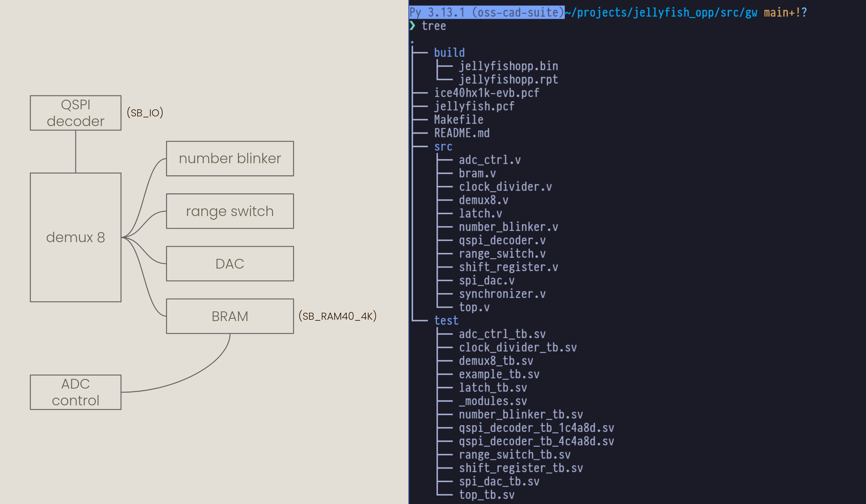Click the QSPI decoder block
Image resolution: width=866 pixels, height=504 pixels.
tap(76, 113)
